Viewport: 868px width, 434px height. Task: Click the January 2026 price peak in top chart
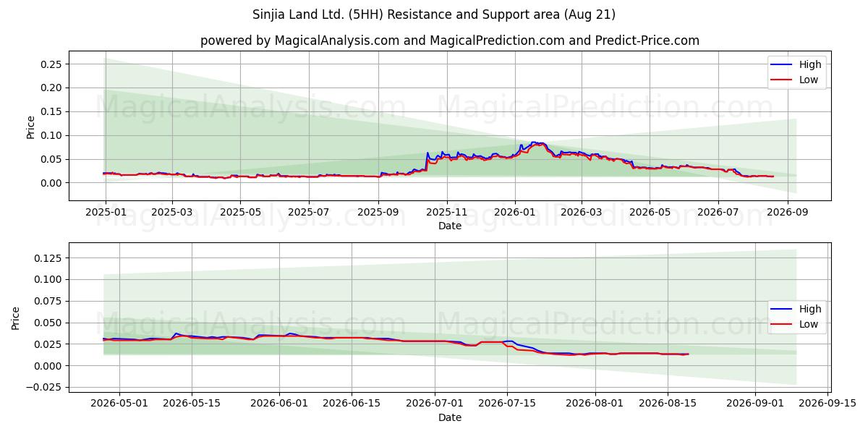coord(537,143)
